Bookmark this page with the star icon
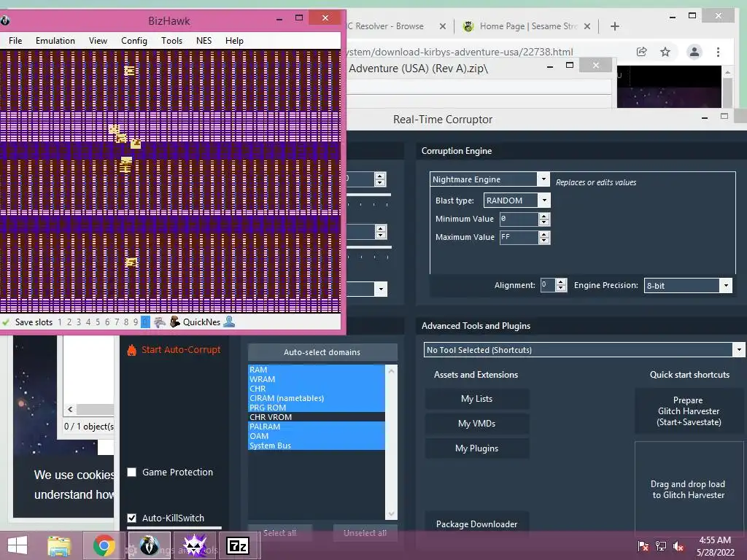Image resolution: width=747 pixels, height=560 pixels. [x=665, y=52]
